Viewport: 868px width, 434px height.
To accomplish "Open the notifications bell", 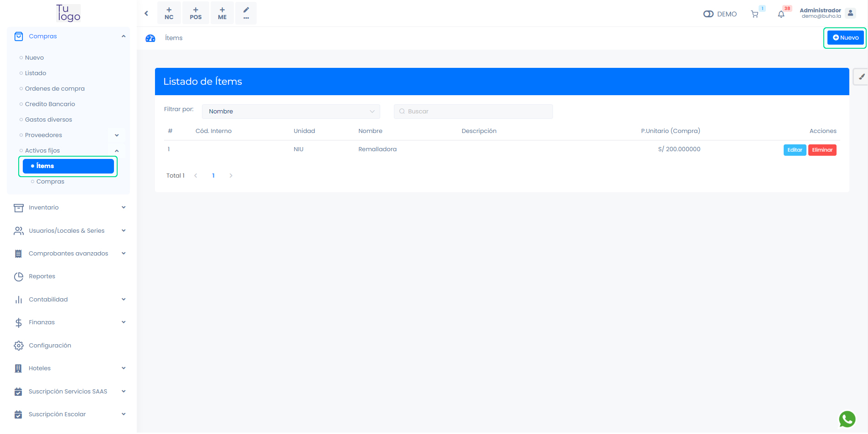I will [781, 14].
